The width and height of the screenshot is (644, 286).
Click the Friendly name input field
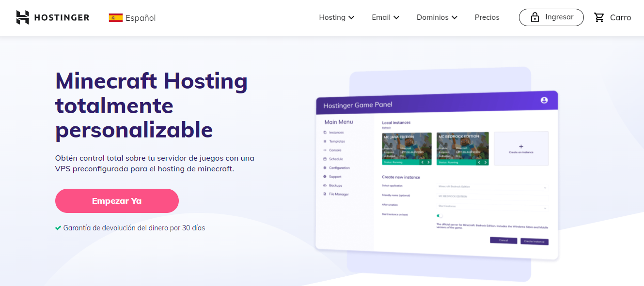(492, 196)
